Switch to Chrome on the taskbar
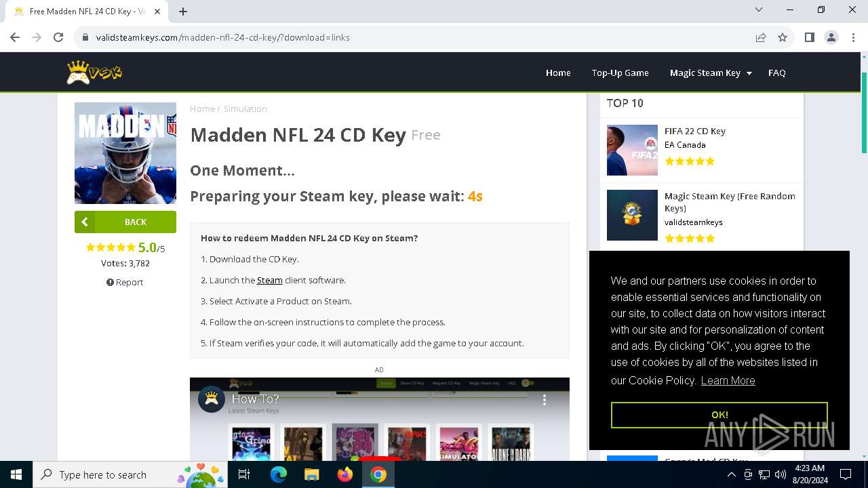 [378, 474]
